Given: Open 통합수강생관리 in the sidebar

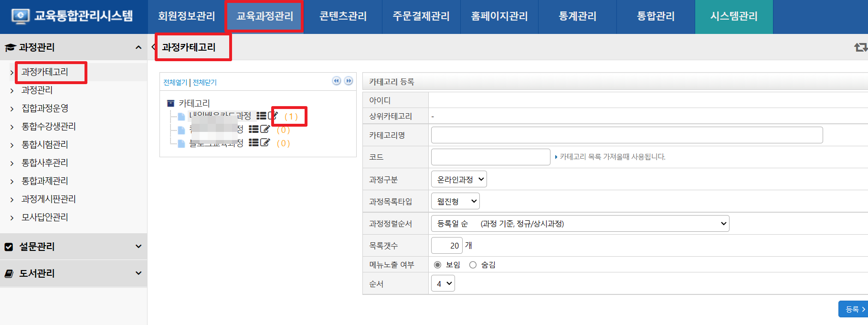Looking at the screenshot, I should 48,127.
